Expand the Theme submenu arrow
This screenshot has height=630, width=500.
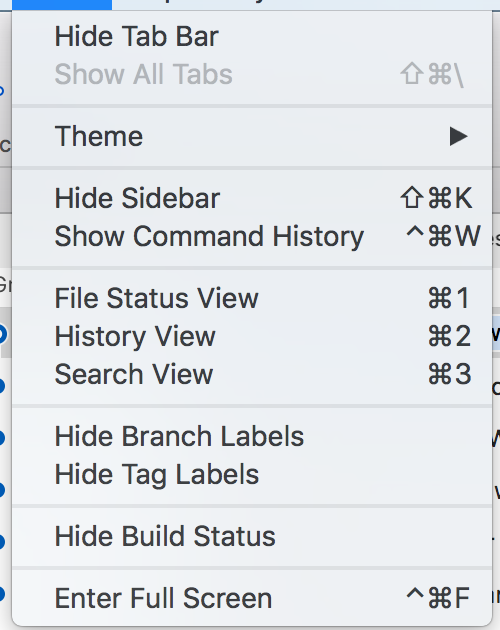pos(458,137)
